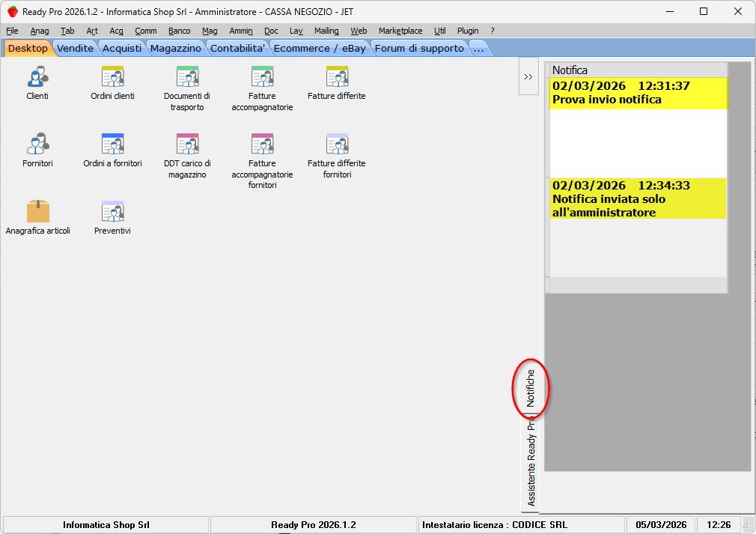The width and height of the screenshot is (756, 534).
Task: Open the Clienti desktop icon
Action: coord(37,78)
